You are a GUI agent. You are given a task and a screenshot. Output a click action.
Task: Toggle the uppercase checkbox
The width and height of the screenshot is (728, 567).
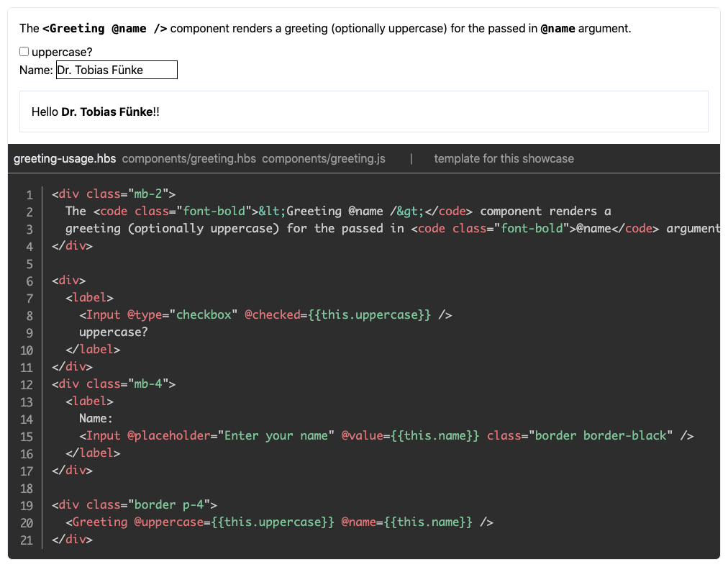pyautogui.click(x=24, y=52)
